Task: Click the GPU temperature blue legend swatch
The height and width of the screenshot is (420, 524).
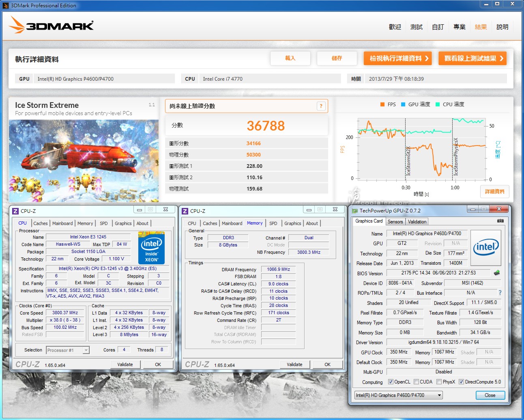Action: 403,105
